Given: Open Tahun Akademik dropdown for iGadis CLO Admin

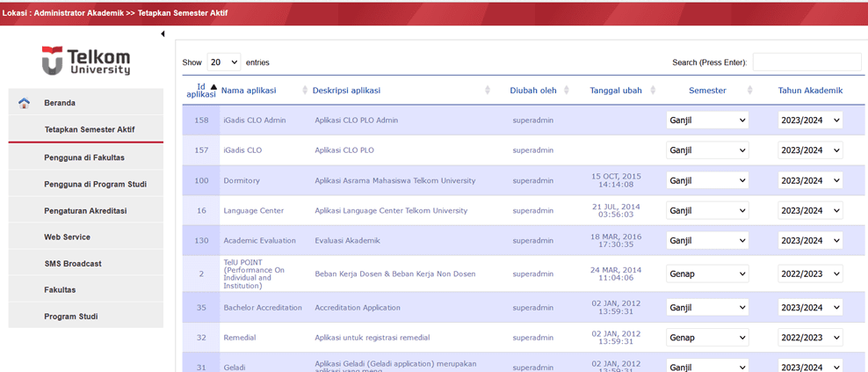Looking at the screenshot, I should (x=810, y=120).
